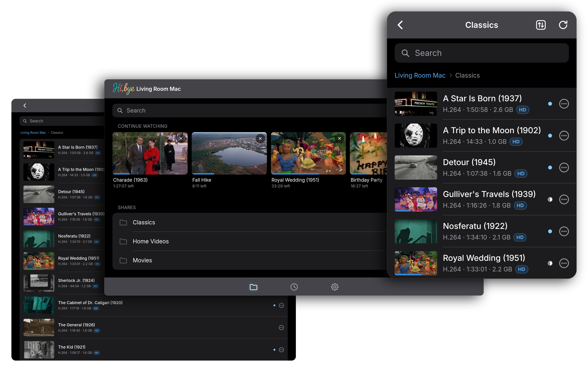Click the Search field in the tablet window

click(62, 121)
